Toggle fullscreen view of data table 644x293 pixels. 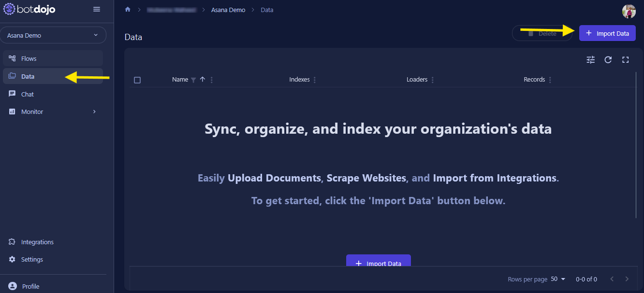(x=626, y=60)
